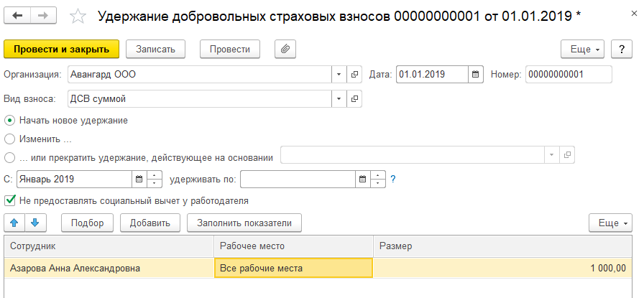The width and height of the screenshot is (644, 298).
Task: Move row up with blue arrow
Action: coord(14,223)
